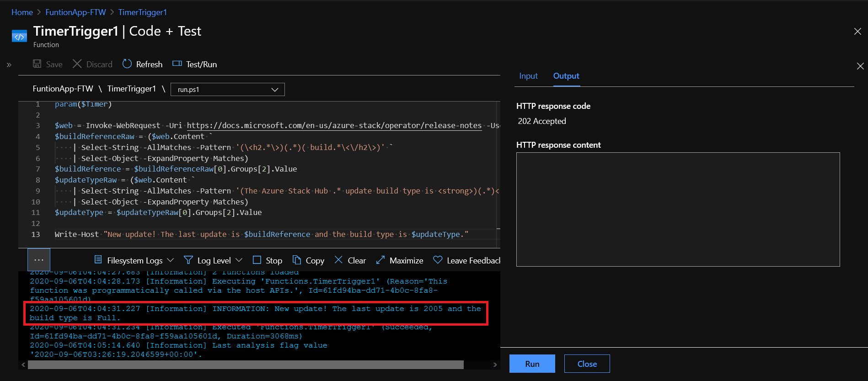Expand the Filesystem Logs dropdown chevron

tap(171, 260)
